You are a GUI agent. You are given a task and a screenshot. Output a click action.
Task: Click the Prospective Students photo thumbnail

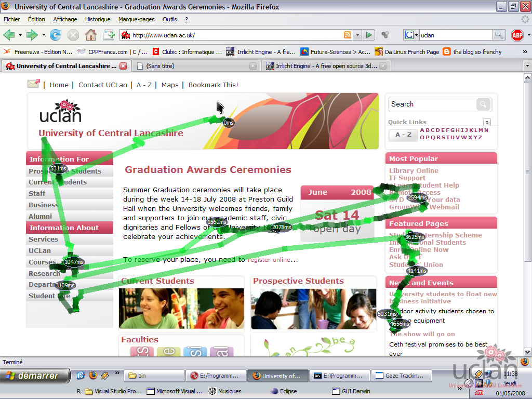314,309
